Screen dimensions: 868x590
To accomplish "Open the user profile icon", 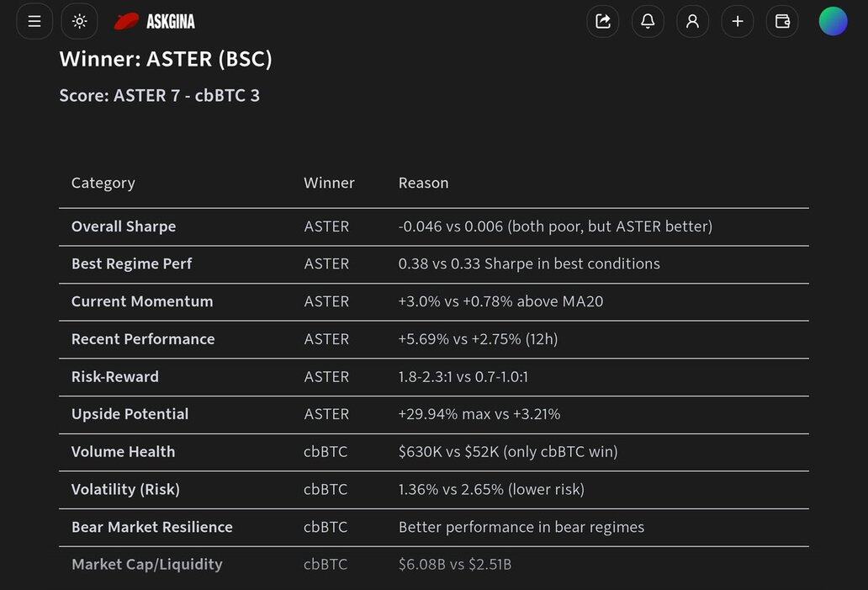I will [692, 21].
